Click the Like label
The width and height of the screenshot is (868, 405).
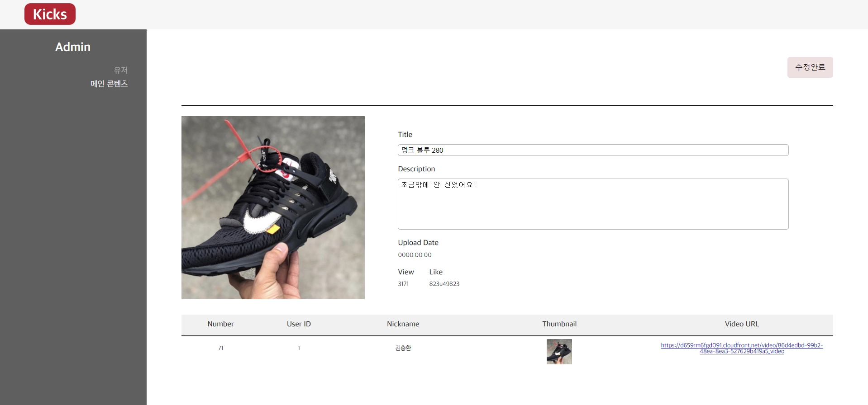point(436,272)
